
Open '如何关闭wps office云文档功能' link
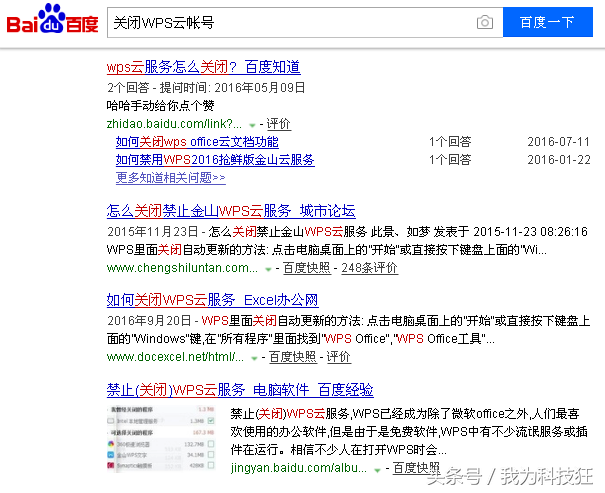click(197, 142)
